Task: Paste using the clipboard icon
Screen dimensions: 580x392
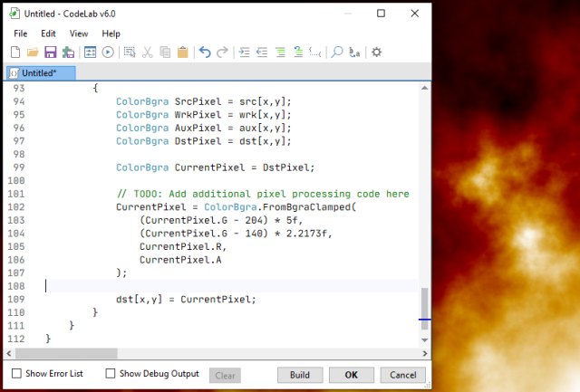Action: pyautogui.click(x=183, y=53)
